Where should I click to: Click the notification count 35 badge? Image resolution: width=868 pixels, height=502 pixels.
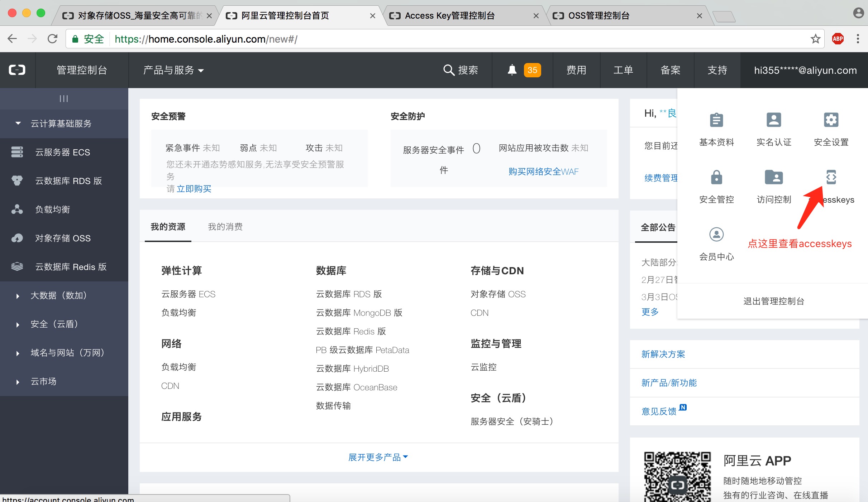click(532, 70)
